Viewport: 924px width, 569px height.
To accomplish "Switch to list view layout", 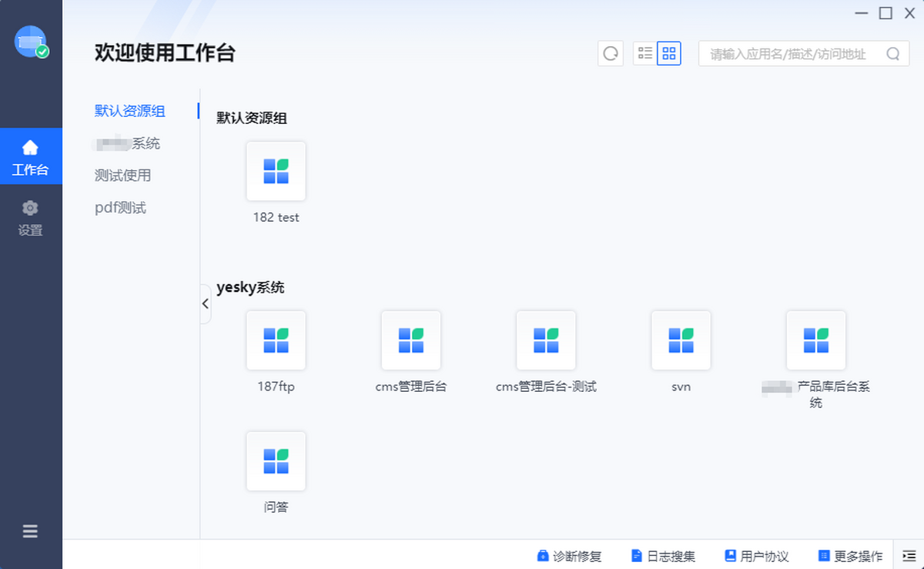I will tap(645, 54).
